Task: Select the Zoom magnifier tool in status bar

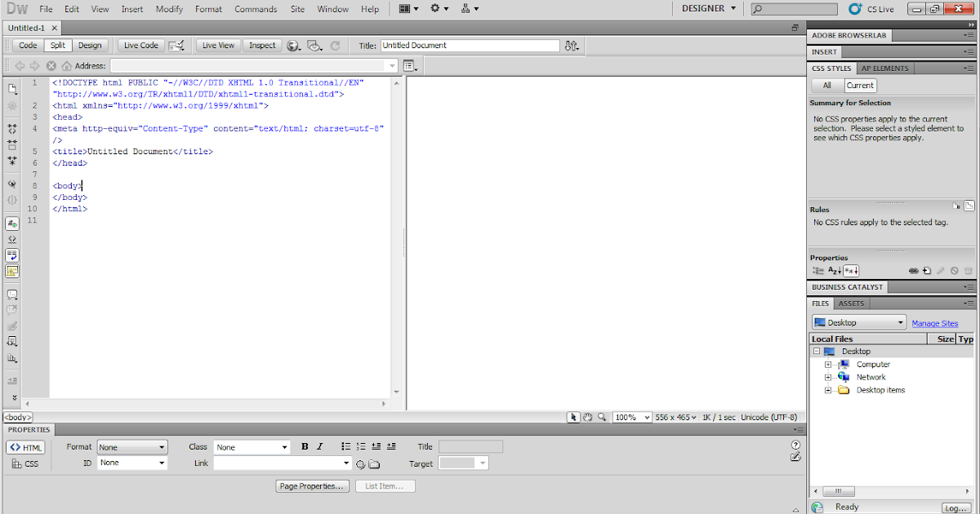Action: [x=602, y=417]
